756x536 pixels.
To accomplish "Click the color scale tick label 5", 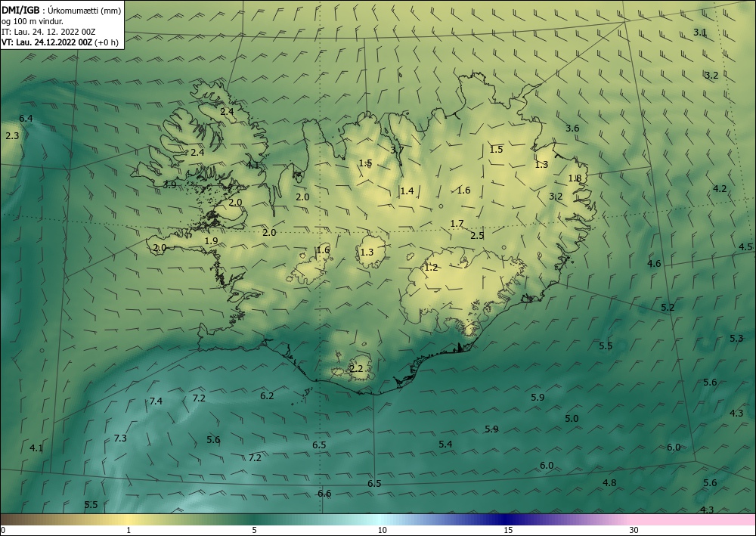I will point(254,530).
